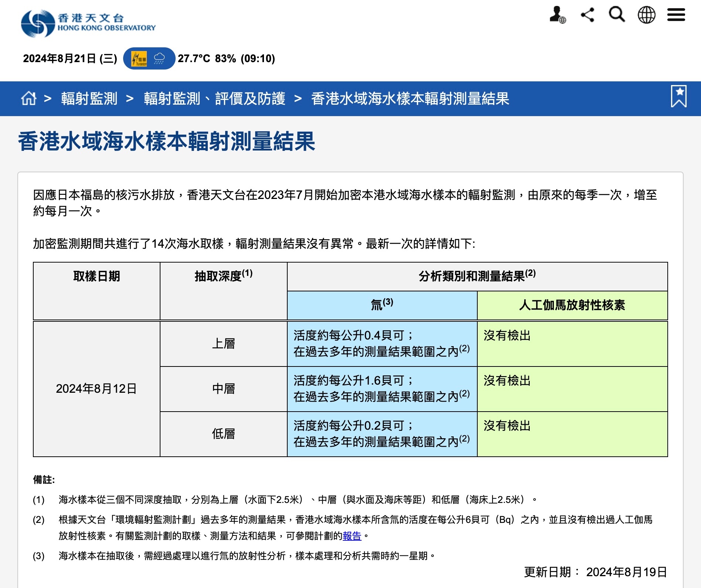Click 香港水域海水樣本輻射測量結果 breadcrumb item

pos(410,99)
